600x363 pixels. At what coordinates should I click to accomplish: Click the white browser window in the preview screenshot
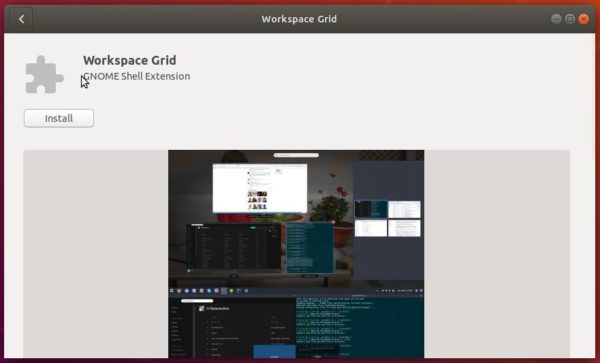pos(260,188)
